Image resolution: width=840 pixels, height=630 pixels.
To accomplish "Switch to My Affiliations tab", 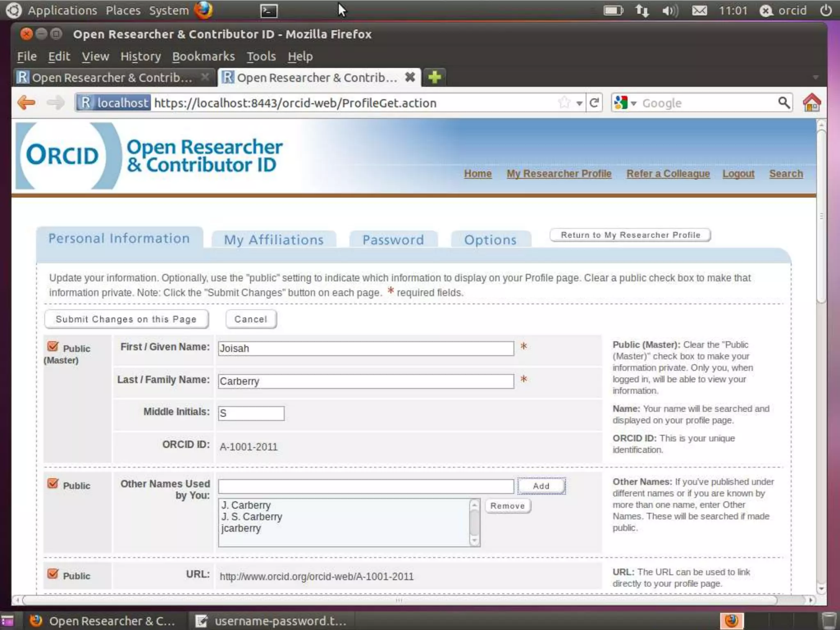I will pyautogui.click(x=274, y=240).
